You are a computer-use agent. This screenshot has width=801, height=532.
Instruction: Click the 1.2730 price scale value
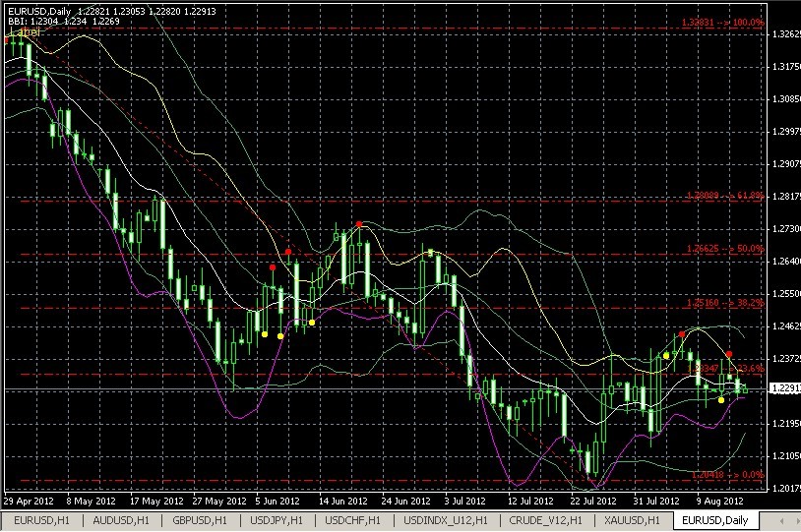(785, 229)
